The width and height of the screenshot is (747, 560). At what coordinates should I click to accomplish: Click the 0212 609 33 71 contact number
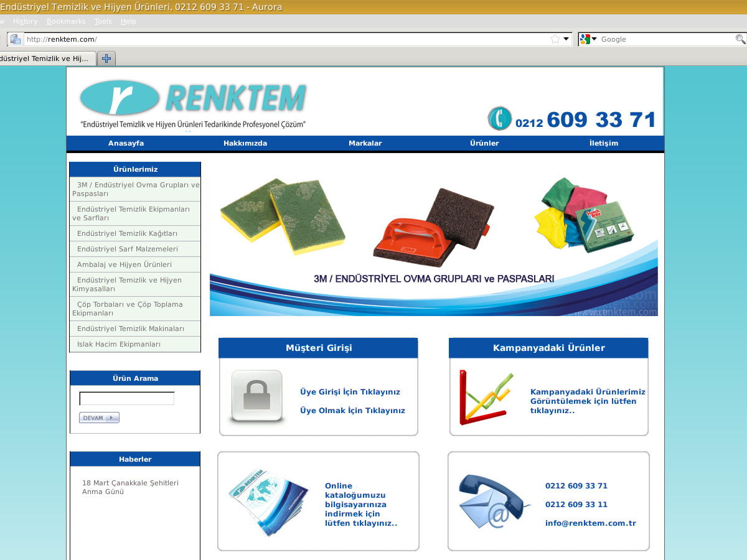click(576, 486)
